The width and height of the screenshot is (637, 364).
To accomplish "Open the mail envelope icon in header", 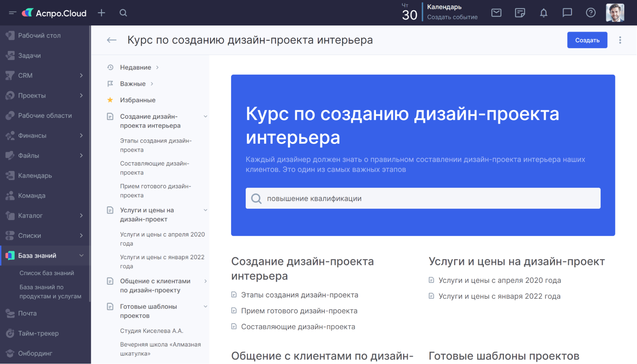I will click(x=496, y=13).
